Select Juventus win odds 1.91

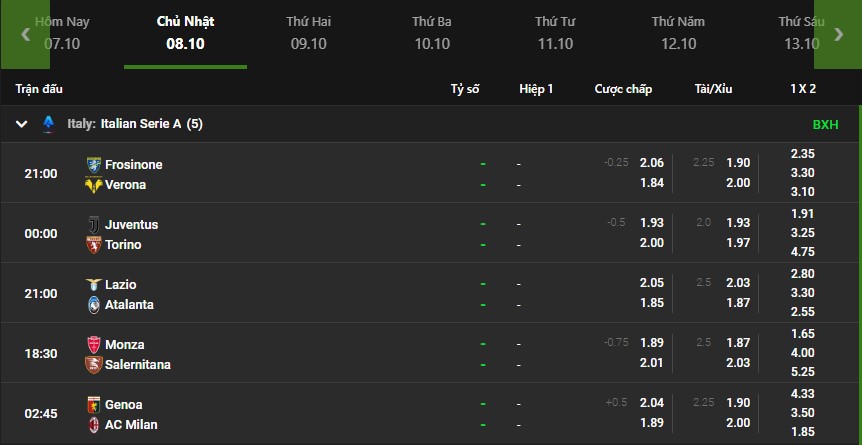[802, 214]
